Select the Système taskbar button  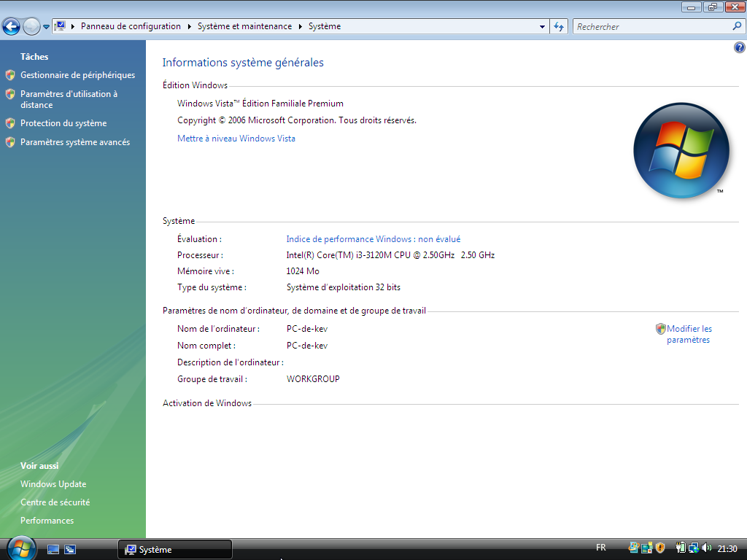click(175, 550)
